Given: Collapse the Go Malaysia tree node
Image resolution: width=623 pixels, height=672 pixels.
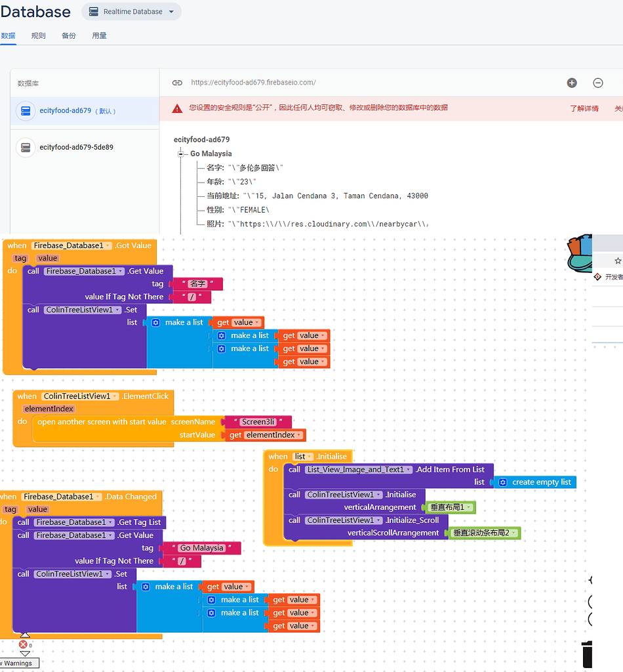Looking at the screenshot, I should coord(180,154).
